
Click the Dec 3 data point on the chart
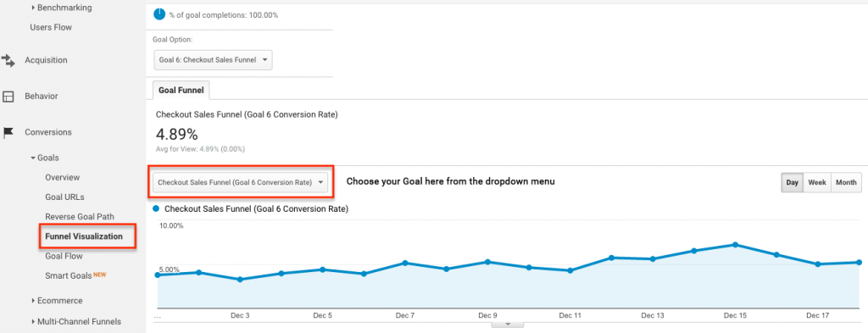coord(240,280)
